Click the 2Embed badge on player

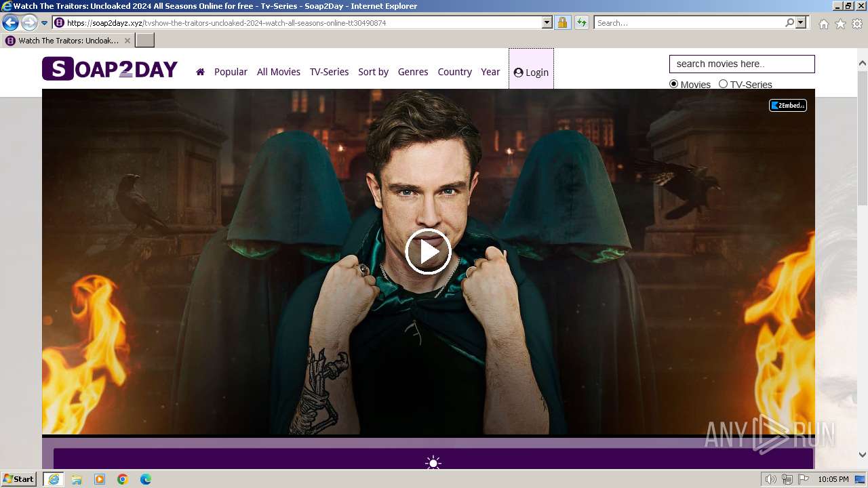point(787,105)
